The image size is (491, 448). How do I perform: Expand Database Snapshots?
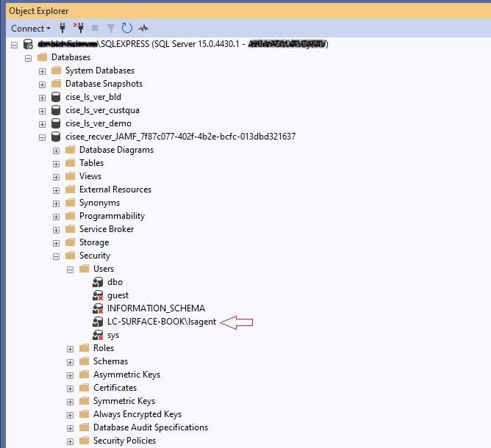(x=43, y=84)
